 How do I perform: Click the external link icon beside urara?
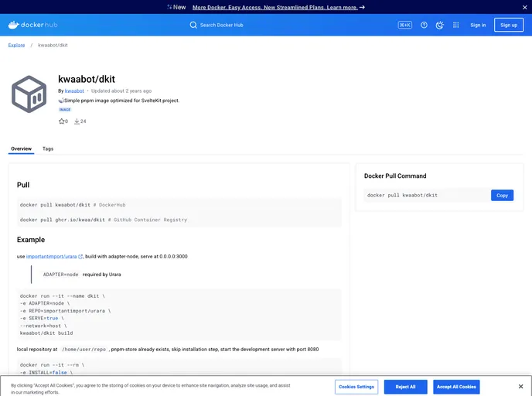click(x=80, y=257)
